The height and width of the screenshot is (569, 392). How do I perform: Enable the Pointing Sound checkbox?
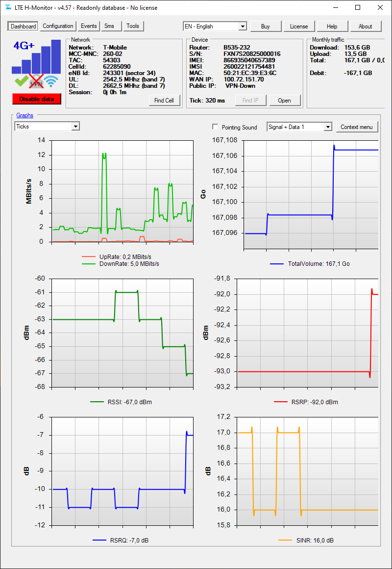(215, 127)
